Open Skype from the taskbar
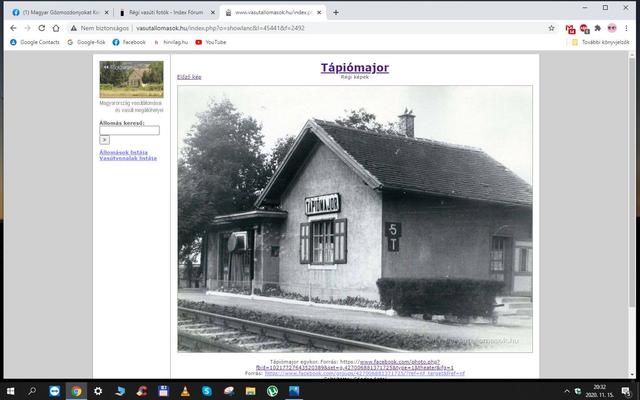Viewport: 640px width, 400px height. pos(207,391)
